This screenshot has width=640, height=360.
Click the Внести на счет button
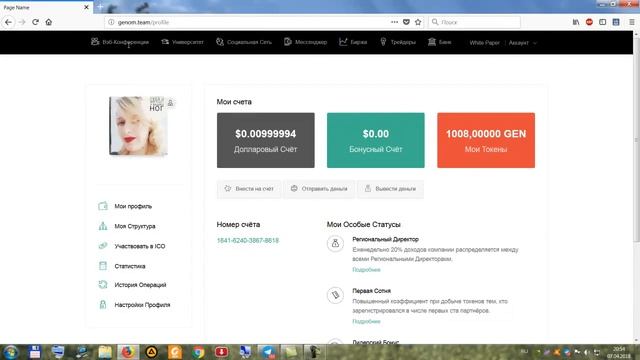pyautogui.click(x=249, y=189)
